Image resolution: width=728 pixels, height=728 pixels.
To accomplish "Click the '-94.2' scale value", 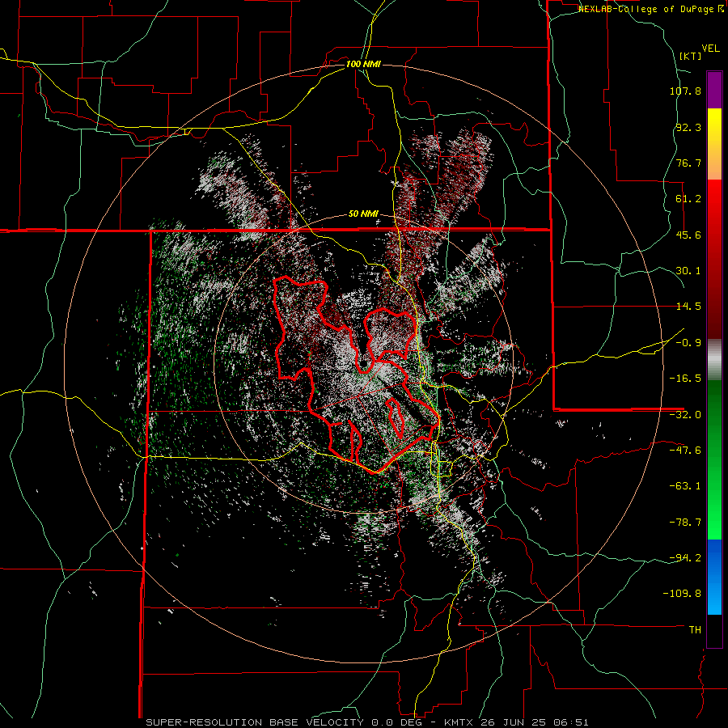I will (x=685, y=557).
